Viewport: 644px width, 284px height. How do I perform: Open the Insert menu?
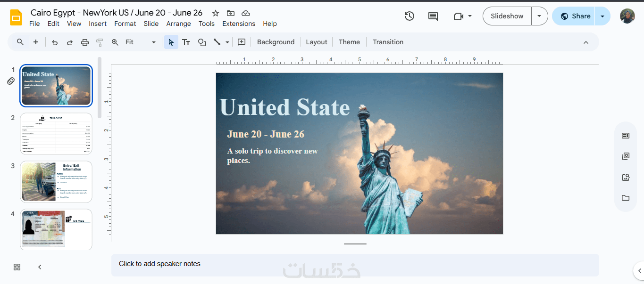(x=98, y=24)
